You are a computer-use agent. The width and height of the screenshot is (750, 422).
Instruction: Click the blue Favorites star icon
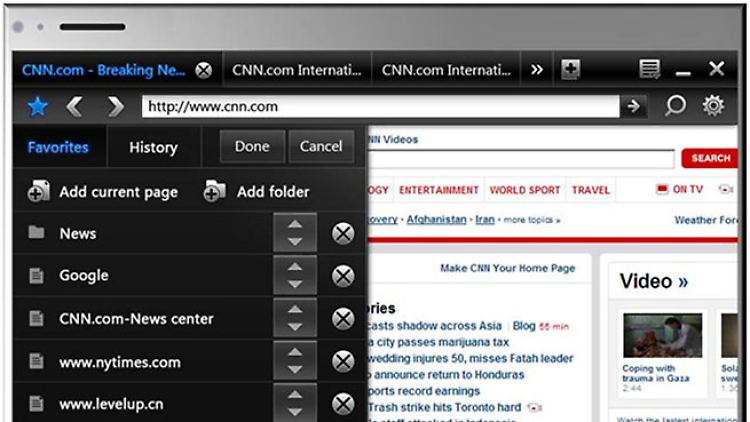(x=36, y=106)
